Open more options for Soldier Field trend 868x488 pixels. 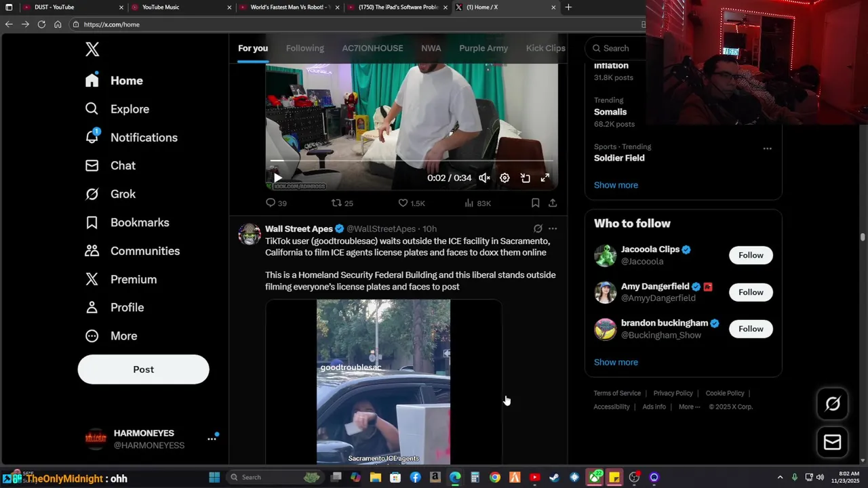(767, 148)
